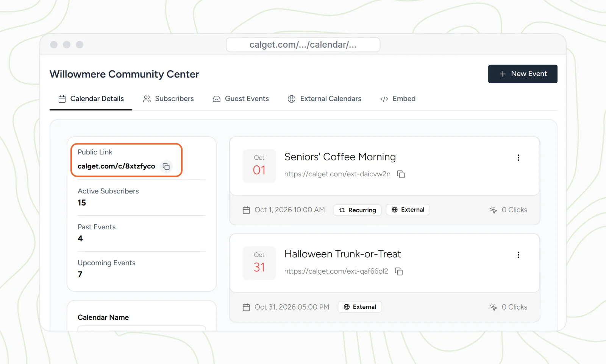Screen dimensions: 606x364
Task: Click 0 Clicks on Seniors' Coffee Morning
Action: pos(514,210)
